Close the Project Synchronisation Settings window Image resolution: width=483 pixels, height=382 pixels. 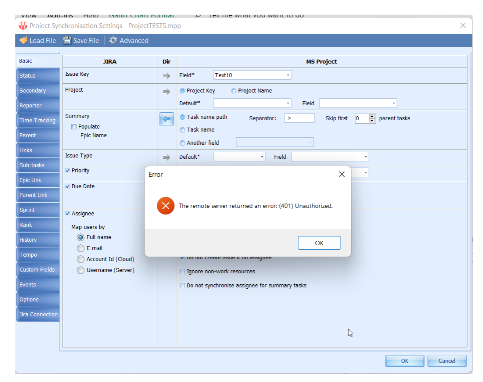tap(463, 25)
